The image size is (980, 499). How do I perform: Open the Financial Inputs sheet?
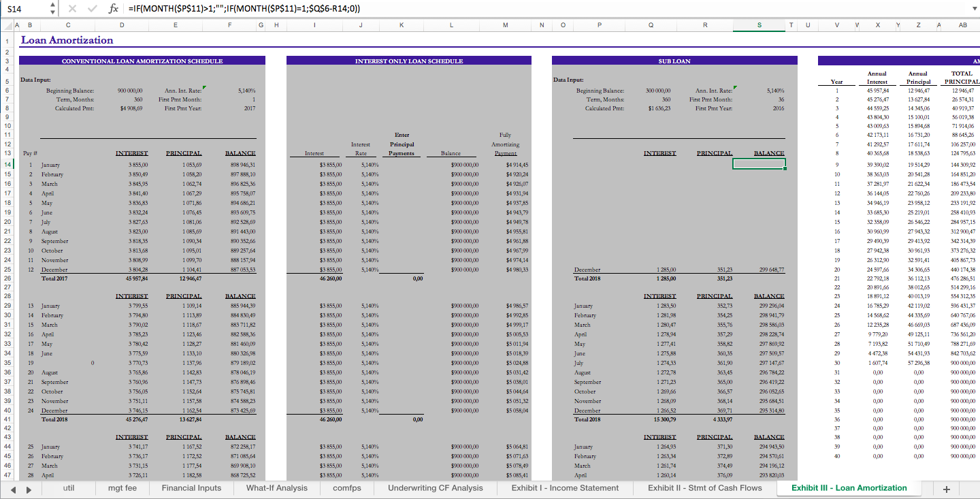[193, 488]
